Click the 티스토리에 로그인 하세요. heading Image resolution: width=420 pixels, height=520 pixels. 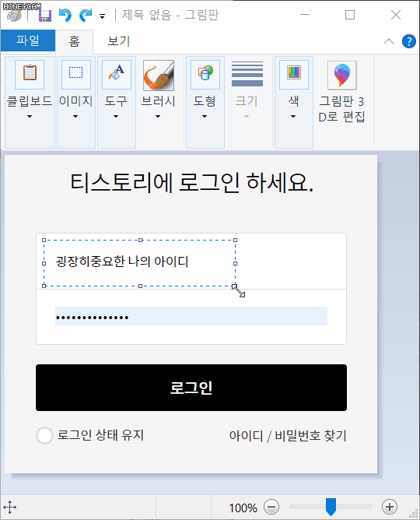191,183
